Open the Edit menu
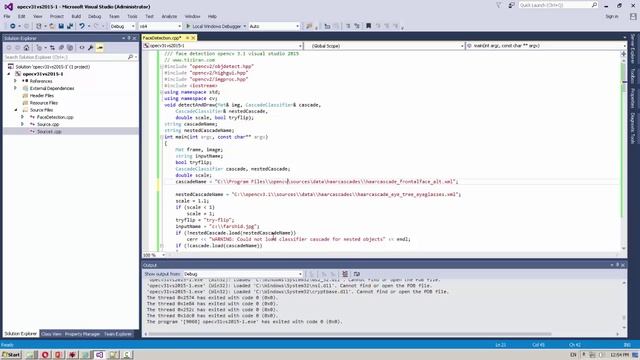Screen dimensions: 640x360 click(x=22, y=16)
